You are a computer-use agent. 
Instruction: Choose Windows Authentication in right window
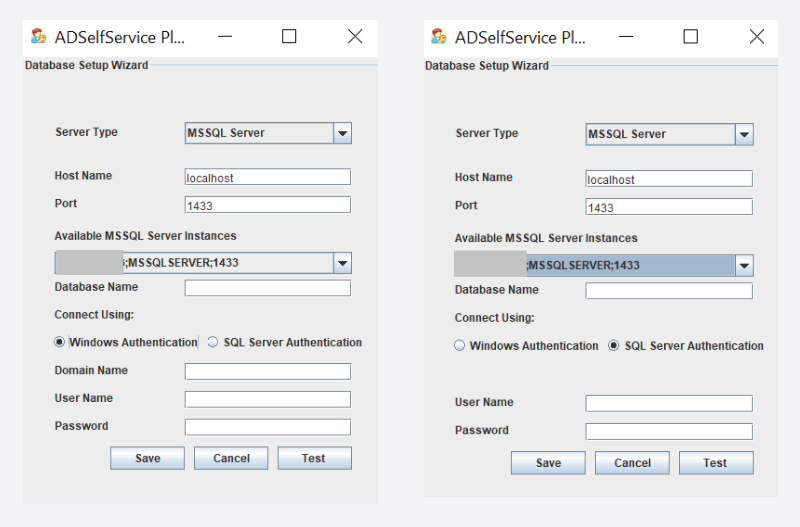coord(460,346)
